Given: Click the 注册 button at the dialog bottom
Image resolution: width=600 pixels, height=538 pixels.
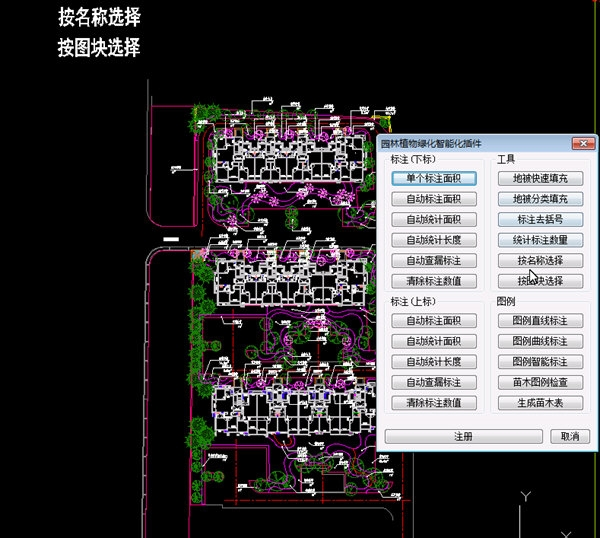Looking at the screenshot, I should (463, 437).
